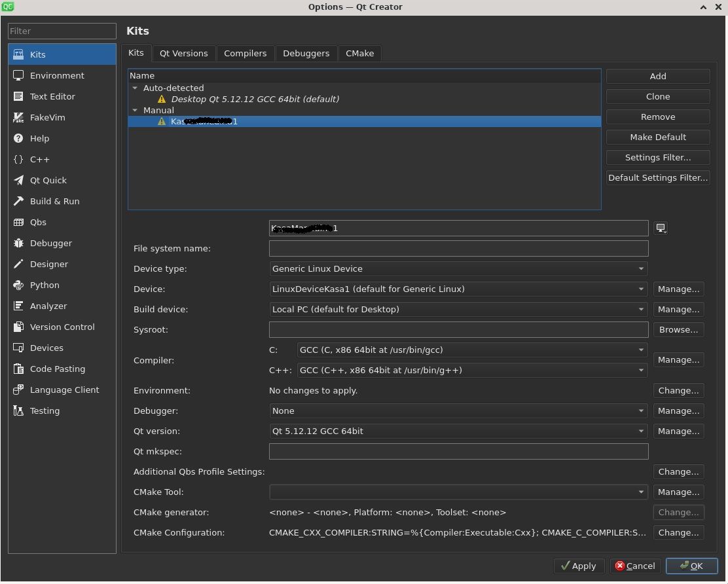Collapse the Auto-detected kits group
This screenshot has width=728, height=584.
click(x=135, y=88)
